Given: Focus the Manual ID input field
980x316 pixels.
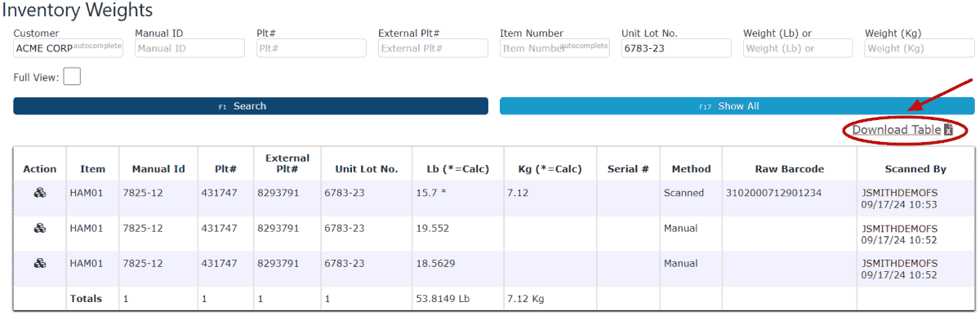Looking at the screenshot, I should click(189, 48).
